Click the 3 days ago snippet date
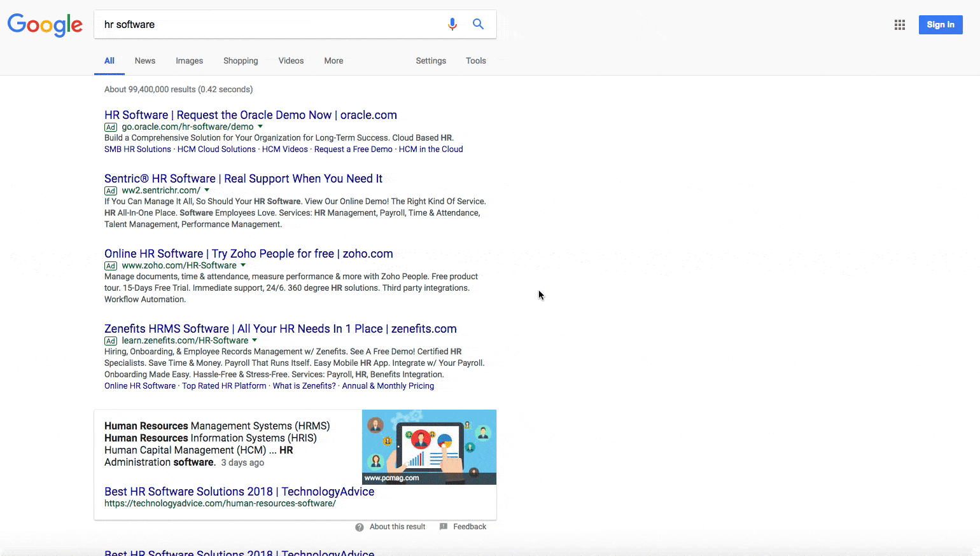The height and width of the screenshot is (556, 980). pyautogui.click(x=242, y=463)
